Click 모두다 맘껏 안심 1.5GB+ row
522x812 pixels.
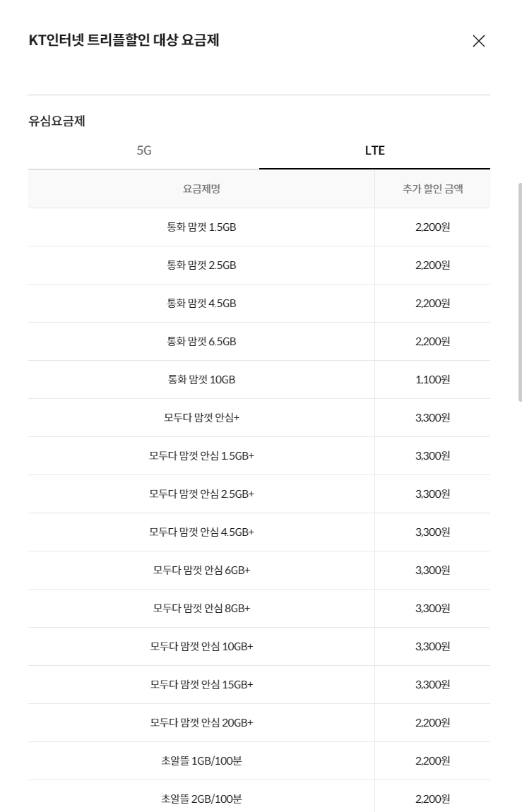(x=259, y=456)
